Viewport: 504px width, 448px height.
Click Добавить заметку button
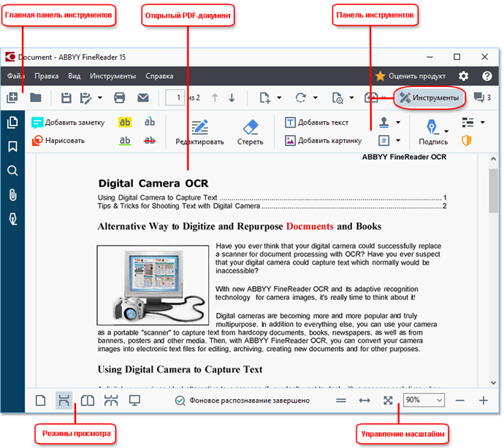(x=68, y=123)
